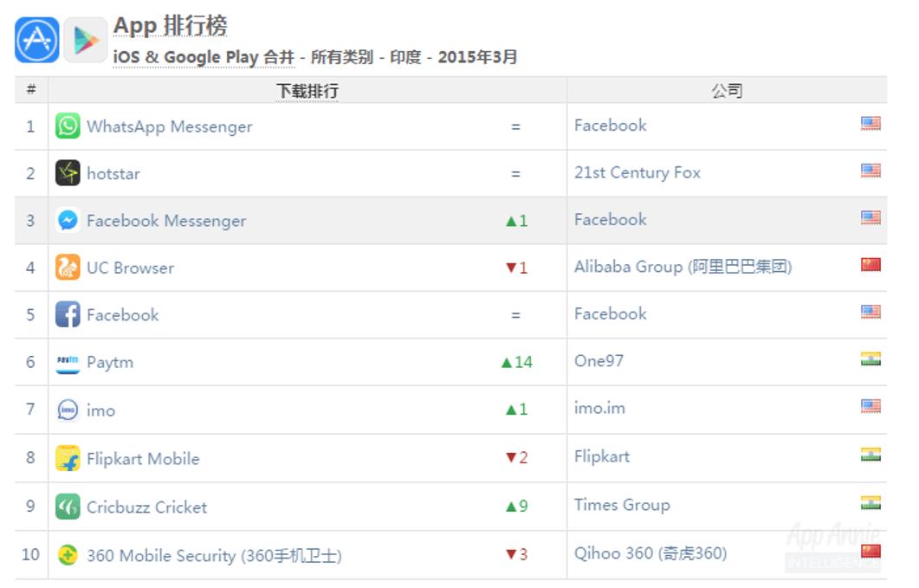The width and height of the screenshot is (919, 588).
Task: Open the 所有类别 category selector
Action: pyautogui.click(x=342, y=57)
